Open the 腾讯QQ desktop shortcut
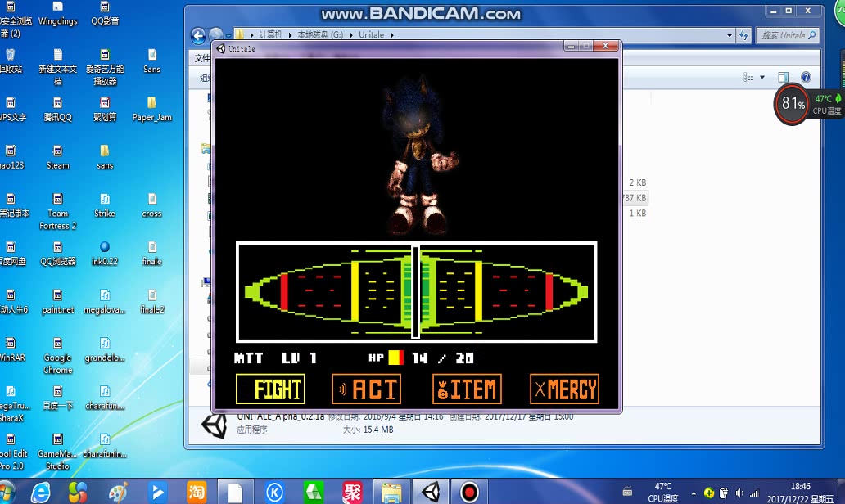Image resolution: width=845 pixels, height=504 pixels. [x=57, y=109]
